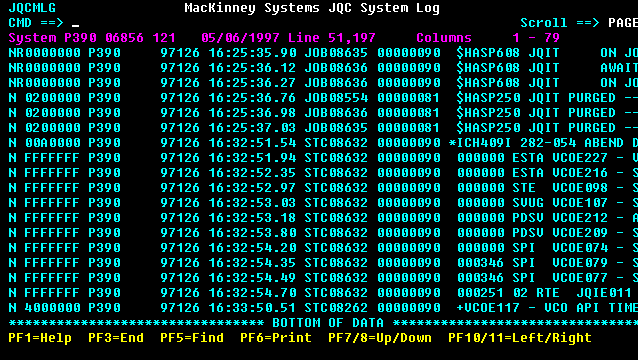Select PF7/8=Up/Down key label
Viewport: 638px width, 360px height.
coord(380,338)
